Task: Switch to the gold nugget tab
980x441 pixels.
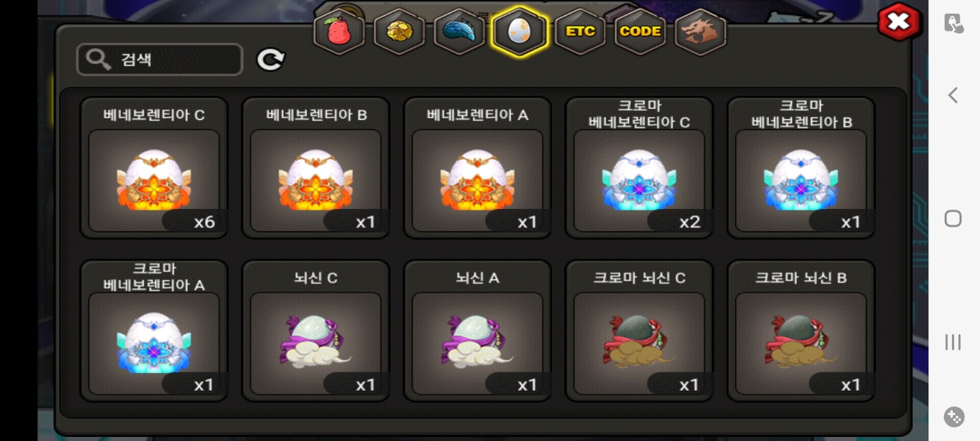Action: point(399,31)
